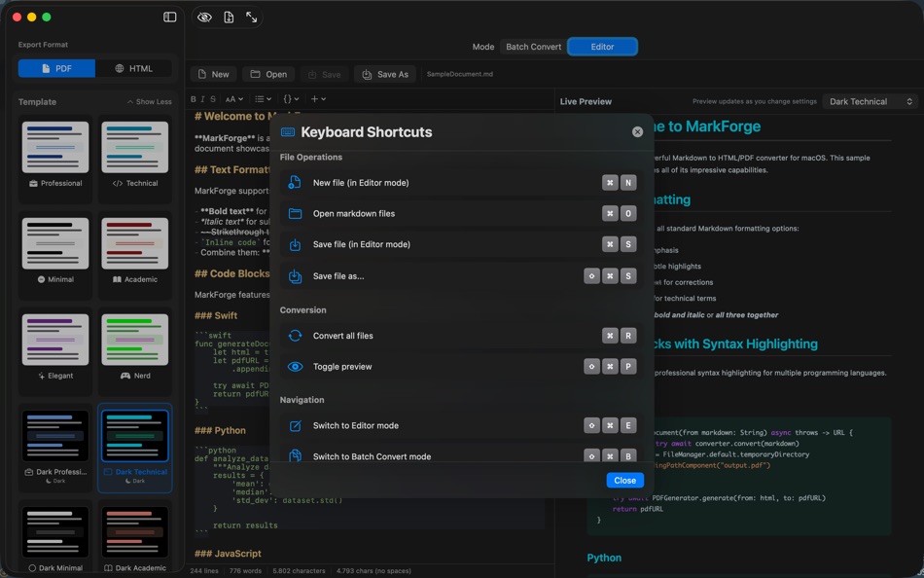Viewport: 924px width, 578px height.
Task: Collapse templates using Show Less
Action: [154, 101]
